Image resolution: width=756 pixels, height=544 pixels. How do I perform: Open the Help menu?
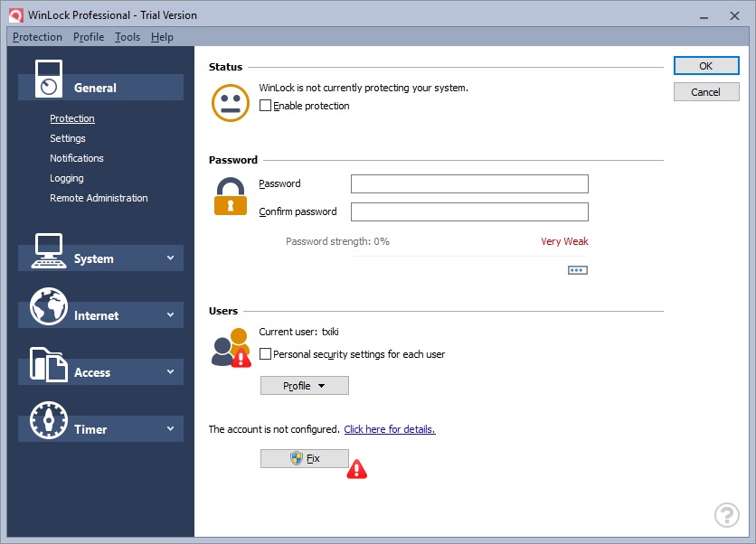click(x=162, y=37)
